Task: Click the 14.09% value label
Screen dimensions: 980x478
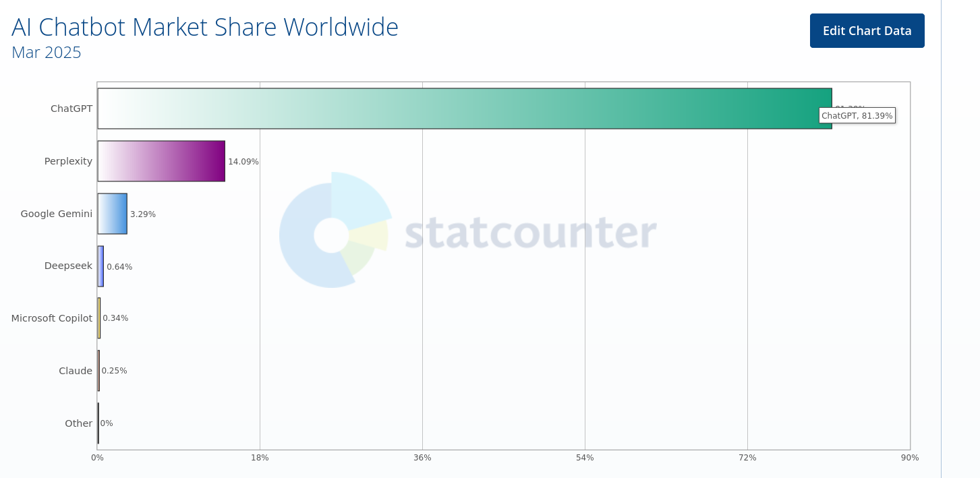Action: point(243,162)
